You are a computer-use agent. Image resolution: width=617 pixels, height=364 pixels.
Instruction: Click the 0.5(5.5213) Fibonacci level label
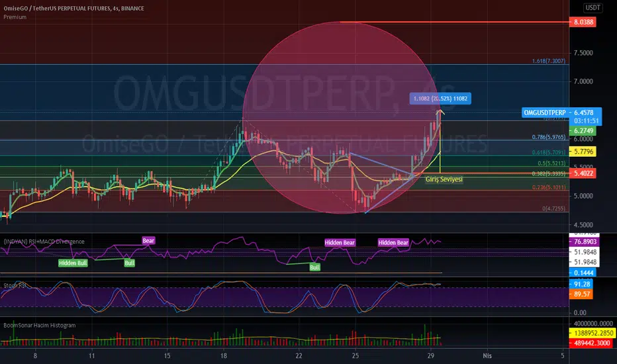[551, 163]
